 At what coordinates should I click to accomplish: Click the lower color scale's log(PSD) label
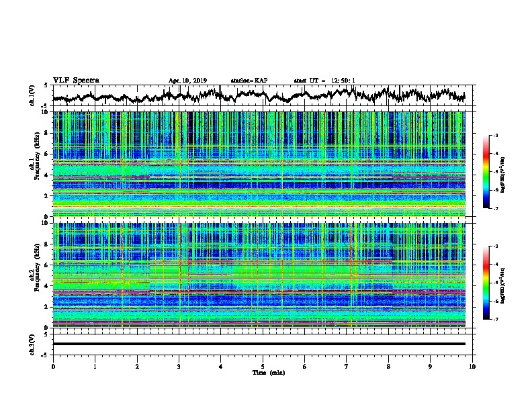pyautogui.click(x=502, y=285)
